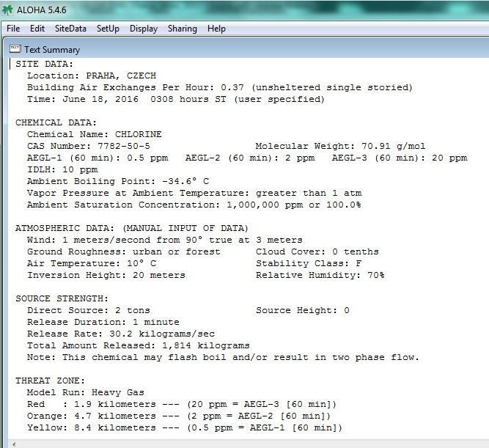Click 'Chemical Name: CHLORINE' text

pyautogui.click(x=94, y=134)
